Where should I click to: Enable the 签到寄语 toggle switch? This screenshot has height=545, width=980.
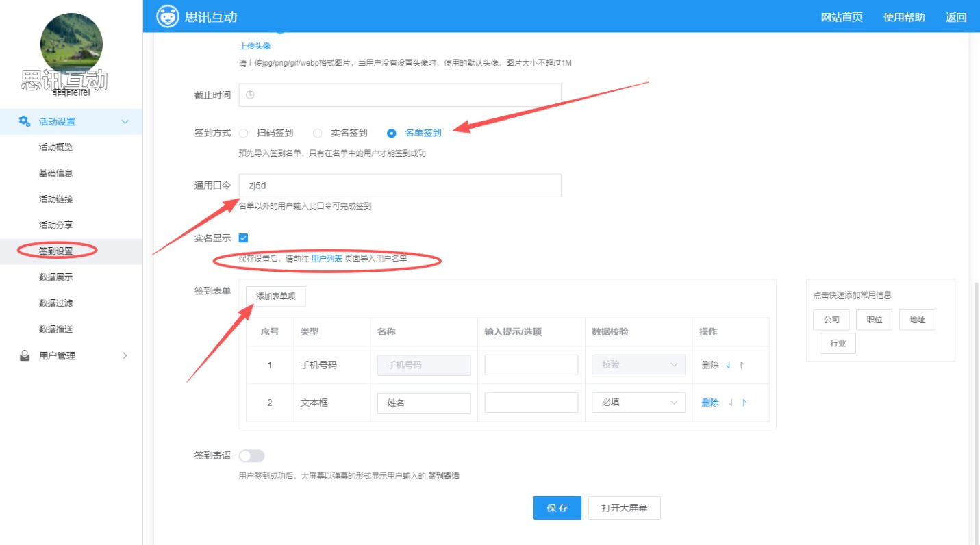(x=251, y=456)
